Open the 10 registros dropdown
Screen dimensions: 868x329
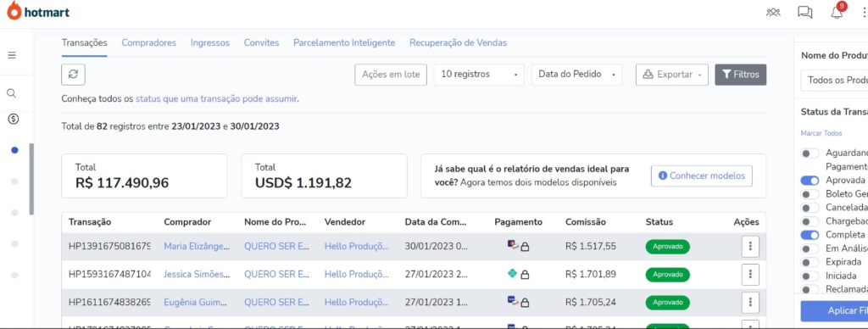point(479,75)
